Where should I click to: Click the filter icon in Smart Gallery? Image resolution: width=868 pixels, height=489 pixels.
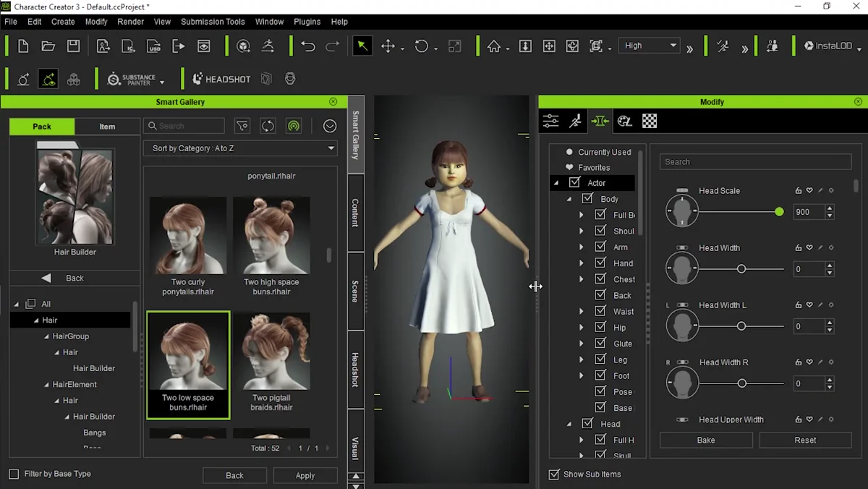coord(242,126)
